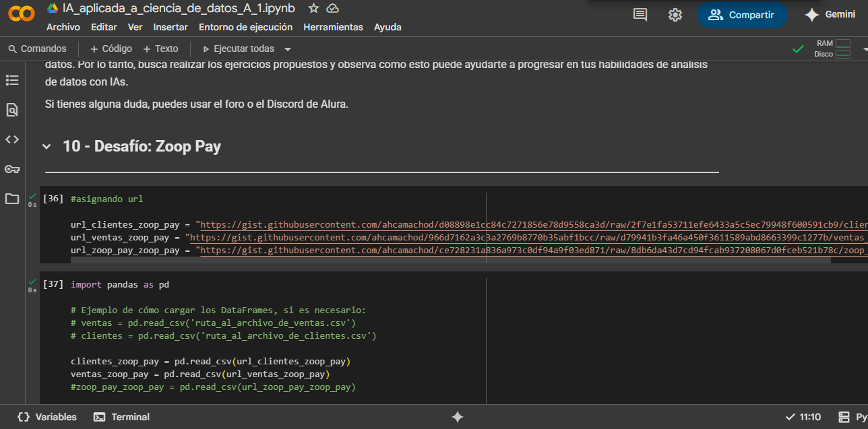The width and height of the screenshot is (868, 429).
Task: Click the Discord de Alura paragraph
Action: click(197, 104)
